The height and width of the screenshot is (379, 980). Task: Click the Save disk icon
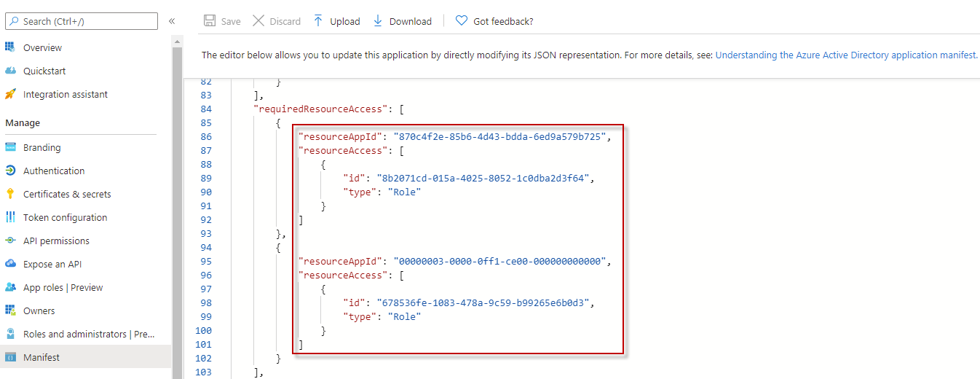click(210, 21)
